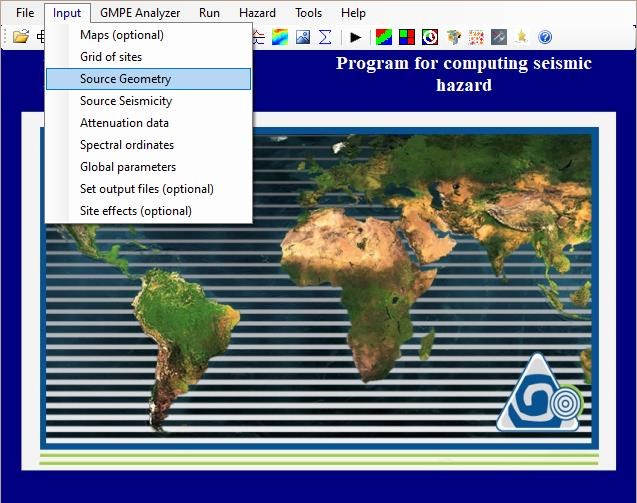Open the GMPE Analyzer menu

(x=140, y=13)
